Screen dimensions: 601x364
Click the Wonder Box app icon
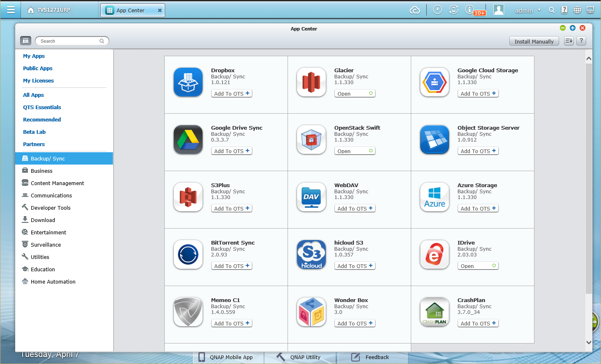311,312
